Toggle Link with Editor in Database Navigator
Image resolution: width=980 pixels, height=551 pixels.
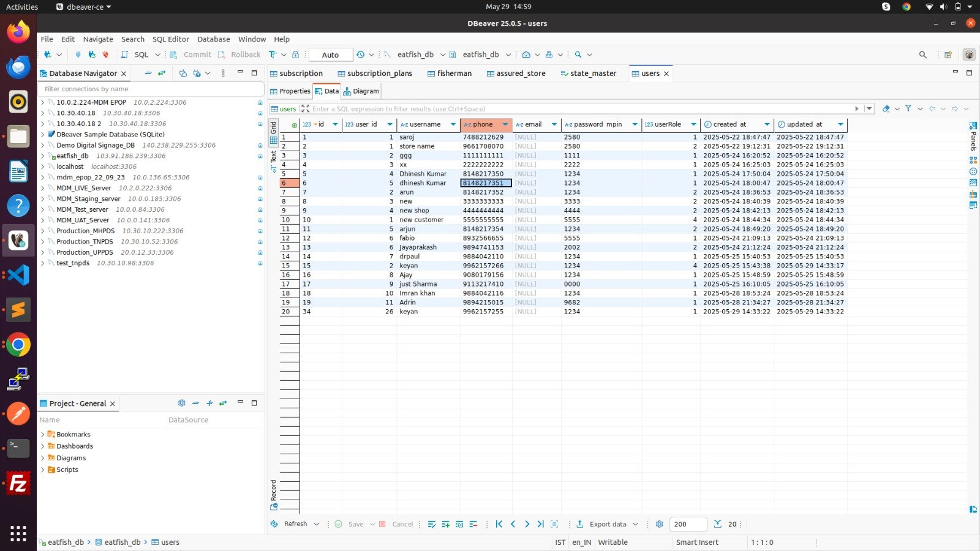click(162, 73)
